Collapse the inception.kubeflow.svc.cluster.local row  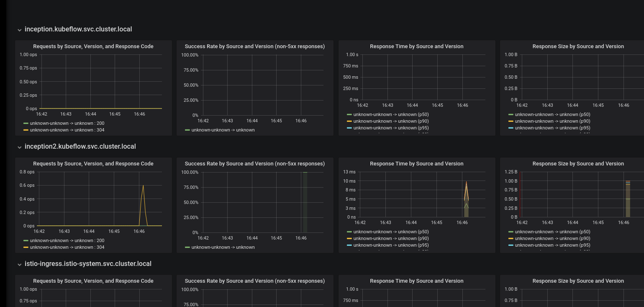[20, 30]
